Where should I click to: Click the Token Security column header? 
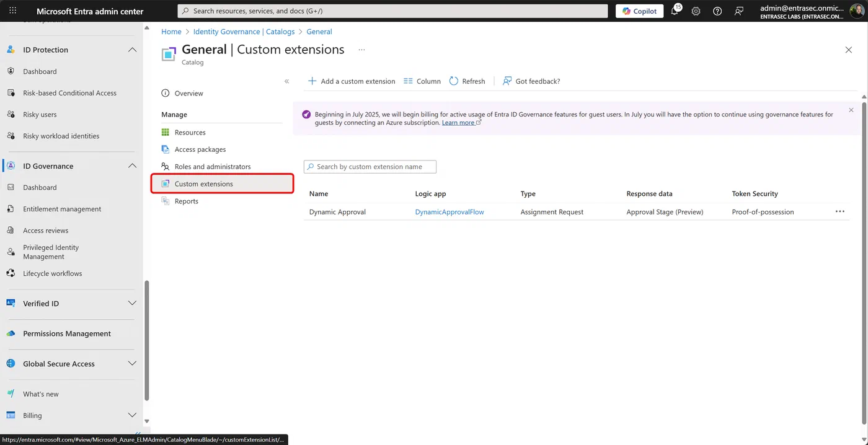coord(755,194)
